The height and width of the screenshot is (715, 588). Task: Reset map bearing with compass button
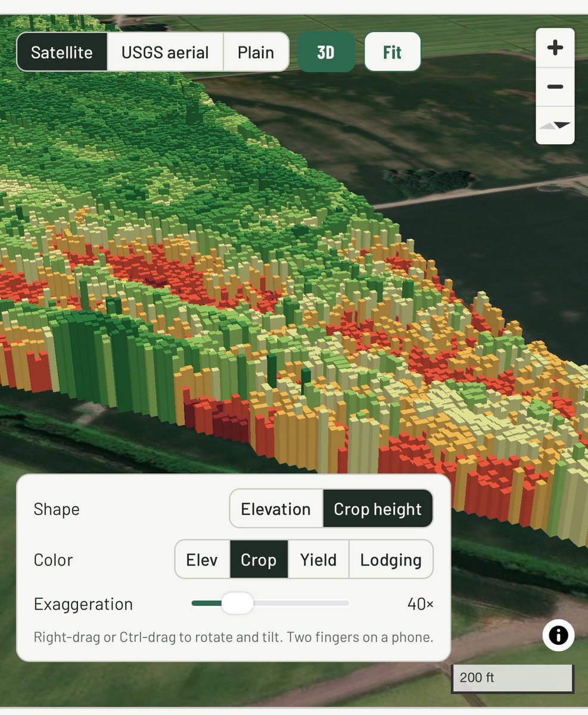pyautogui.click(x=555, y=125)
